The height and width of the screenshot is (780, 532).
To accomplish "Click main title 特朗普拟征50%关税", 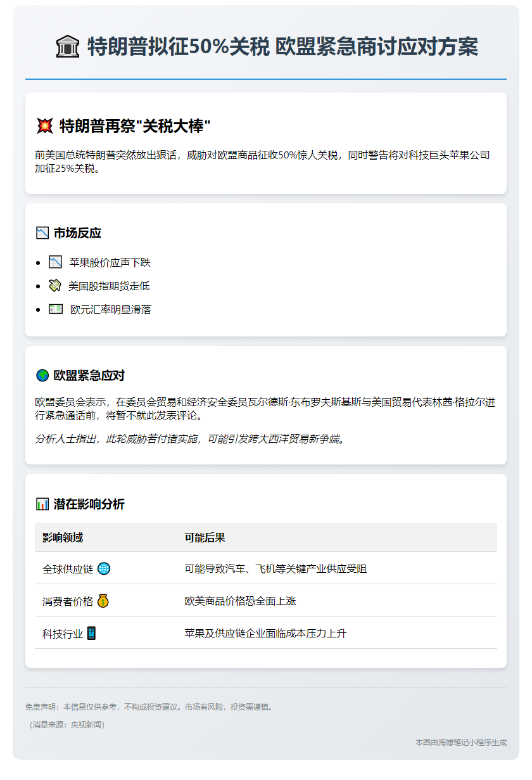I will pos(282,47).
